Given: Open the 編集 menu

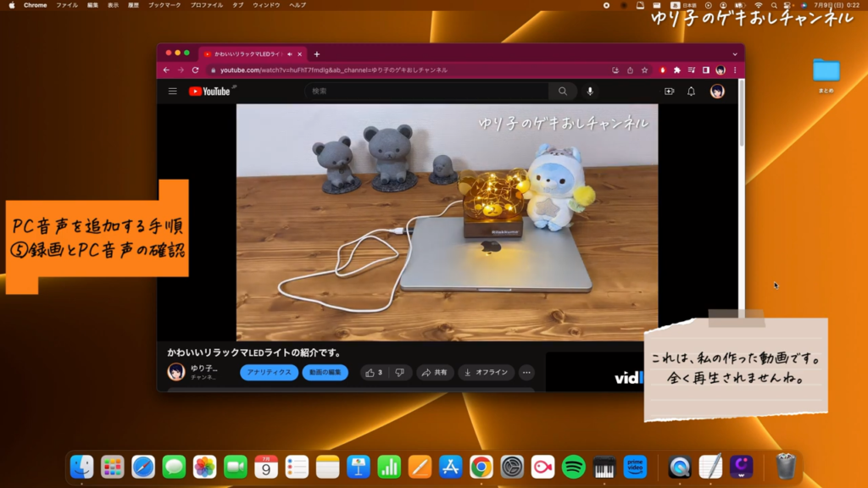Looking at the screenshot, I should pyautogui.click(x=92, y=5).
